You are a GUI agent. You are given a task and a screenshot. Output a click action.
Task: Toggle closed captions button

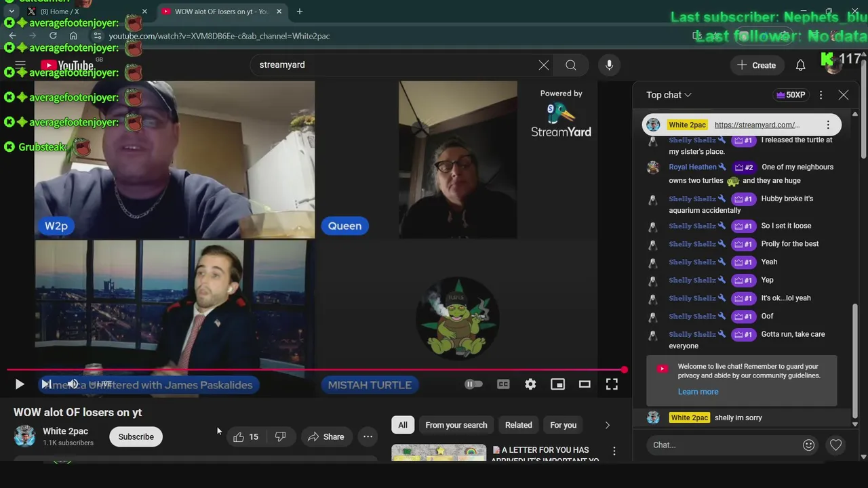[503, 384]
